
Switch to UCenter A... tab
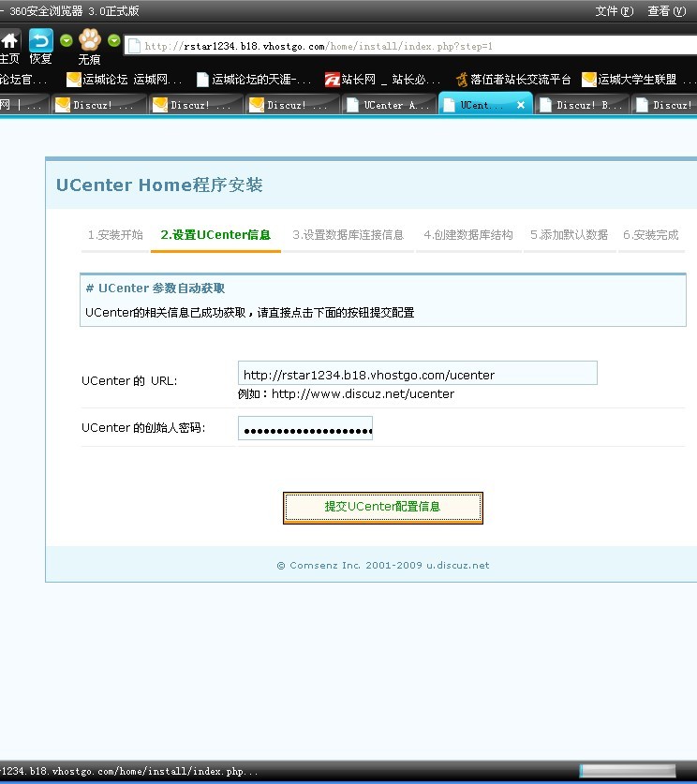(x=390, y=105)
